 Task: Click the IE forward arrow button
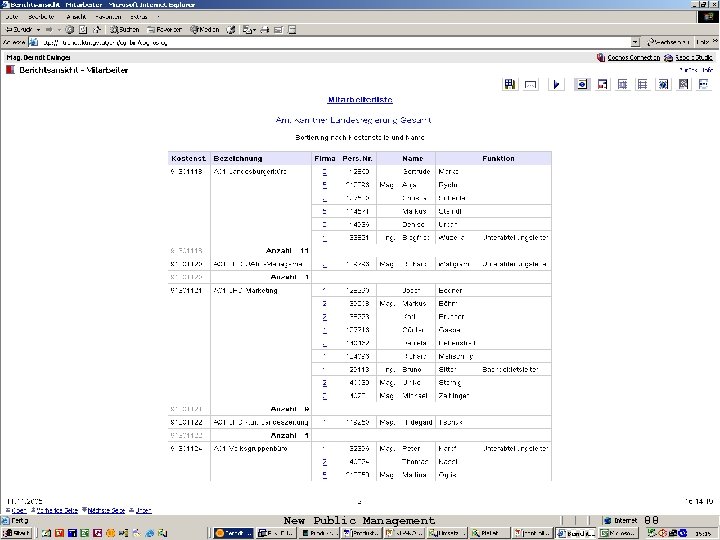tap(49, 29)
